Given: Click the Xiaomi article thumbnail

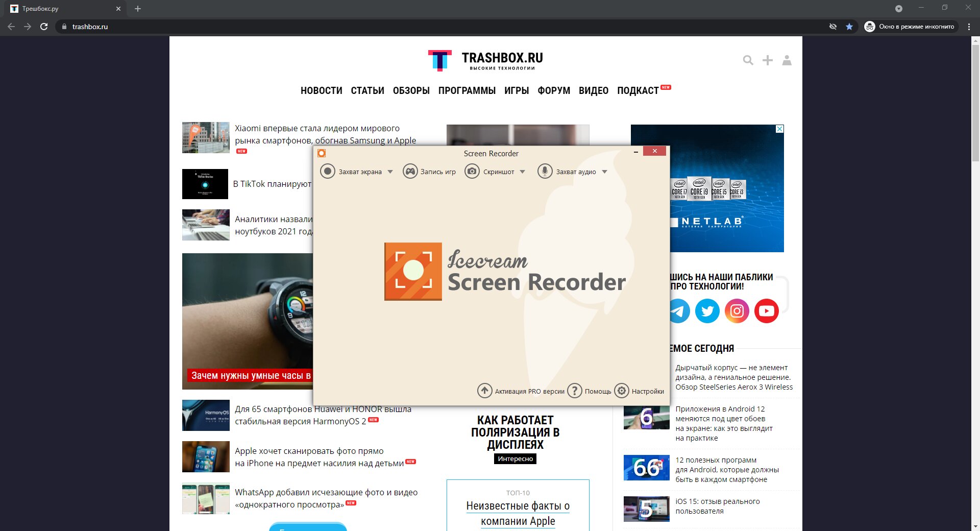Looking at the screenshot, I should [206, 137].
